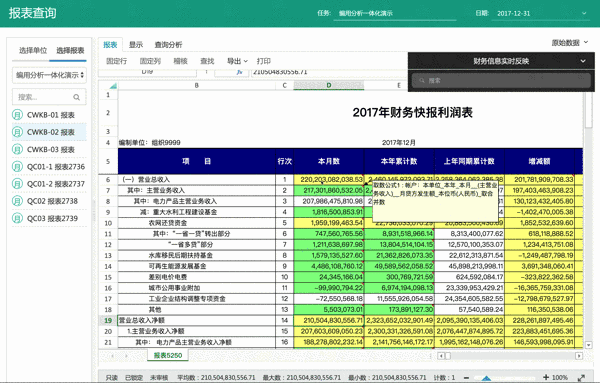
Task: Select the 报表5250 sheet tab
Action: tap(168, 355)
